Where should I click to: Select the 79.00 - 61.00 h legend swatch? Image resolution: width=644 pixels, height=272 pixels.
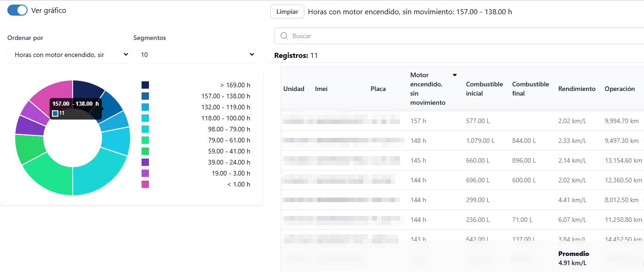point(145,140)
